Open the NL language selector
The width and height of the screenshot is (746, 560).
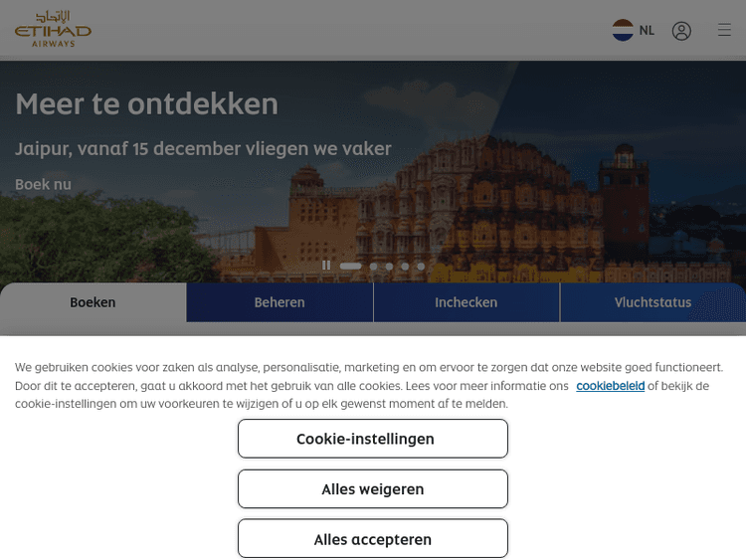coord(647,31)
